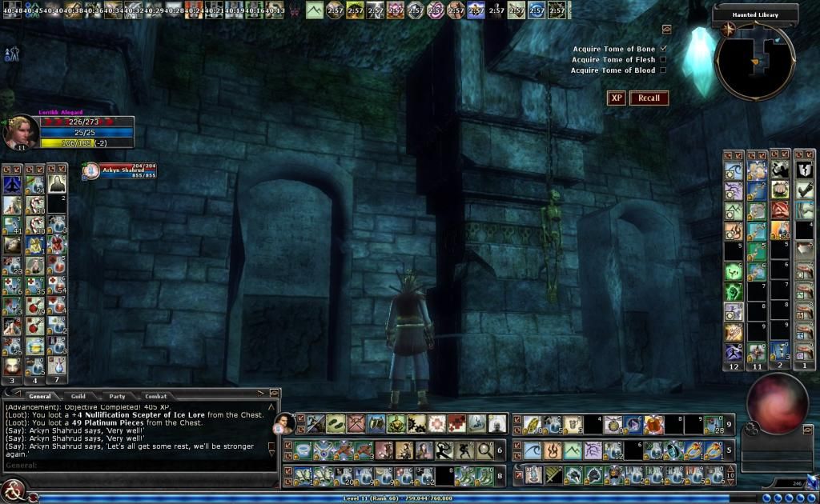Screen dimensions: 820x504
Task: Click the focus orb in the lower right
Action: tap(777, 404)
